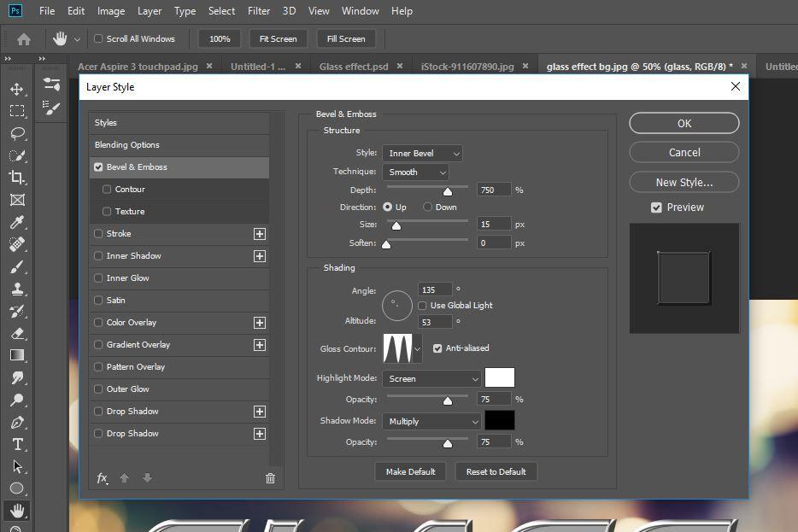The width and height of the screenshot is (798, 532).
Task: Select the Spot Healing Brush tool
Action: 17,244
